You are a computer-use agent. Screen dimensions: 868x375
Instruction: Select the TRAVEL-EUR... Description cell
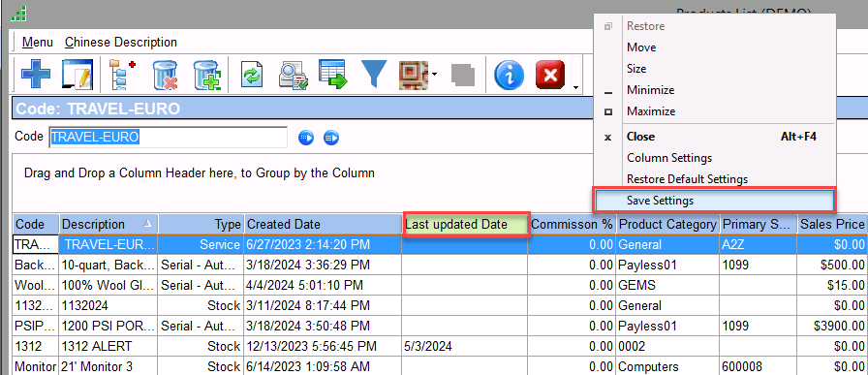[x=108, y=244]
